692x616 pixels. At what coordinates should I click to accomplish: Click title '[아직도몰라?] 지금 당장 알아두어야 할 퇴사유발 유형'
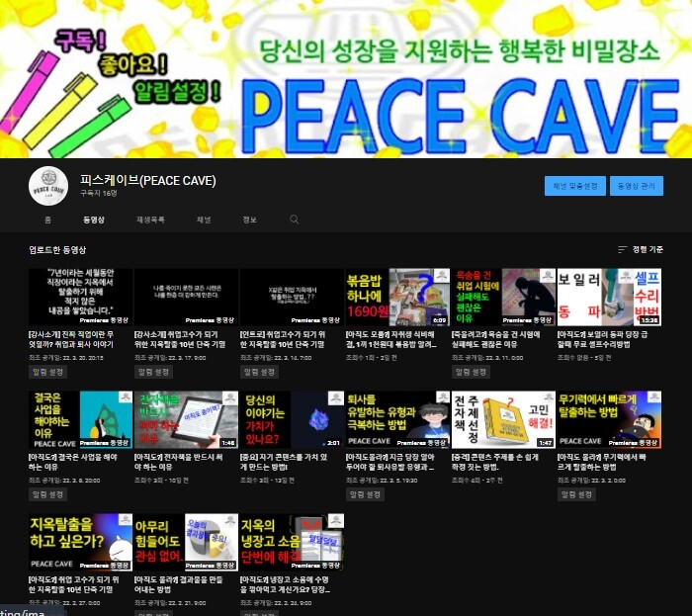(390, 462)
